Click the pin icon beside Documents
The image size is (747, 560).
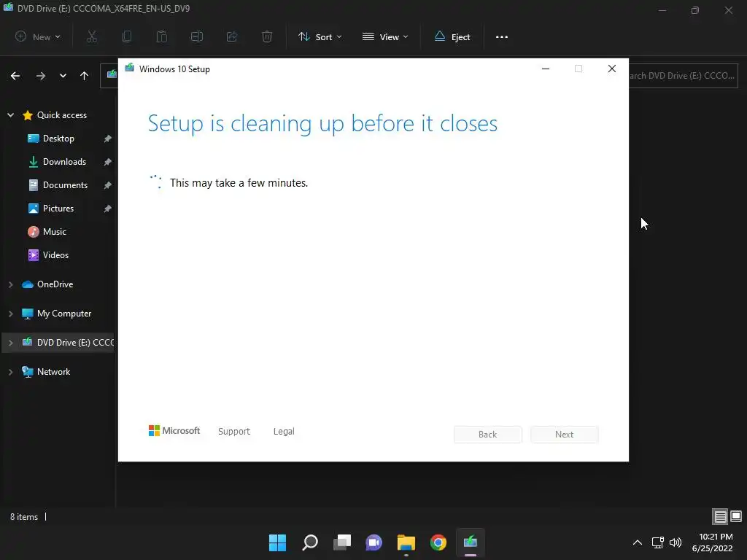tap(108, 185)
